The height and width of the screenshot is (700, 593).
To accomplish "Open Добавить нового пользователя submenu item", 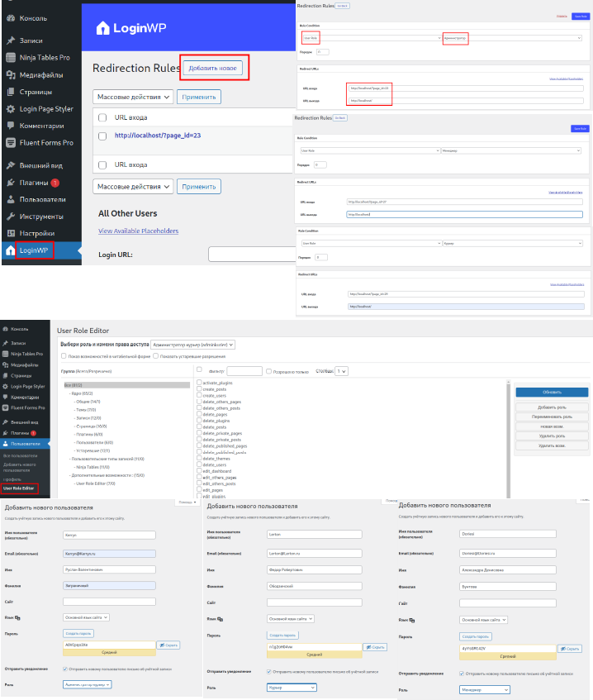I will pyautogui.click(x=20, y=468).
